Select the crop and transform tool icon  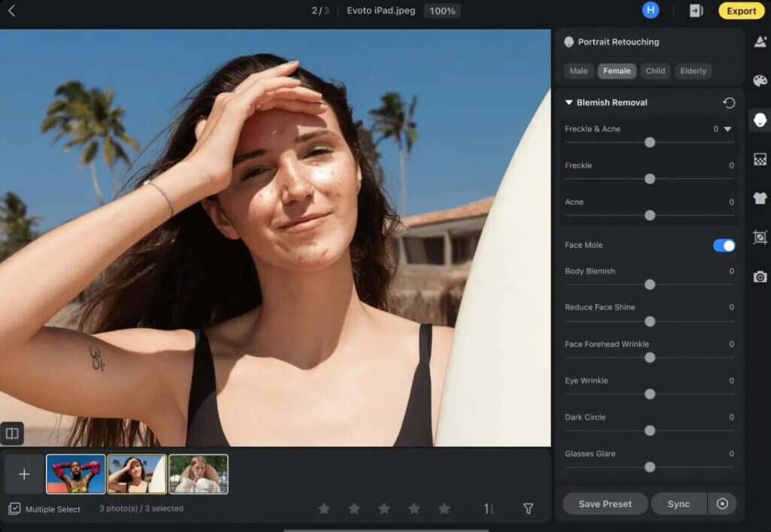tap(760, 238)
